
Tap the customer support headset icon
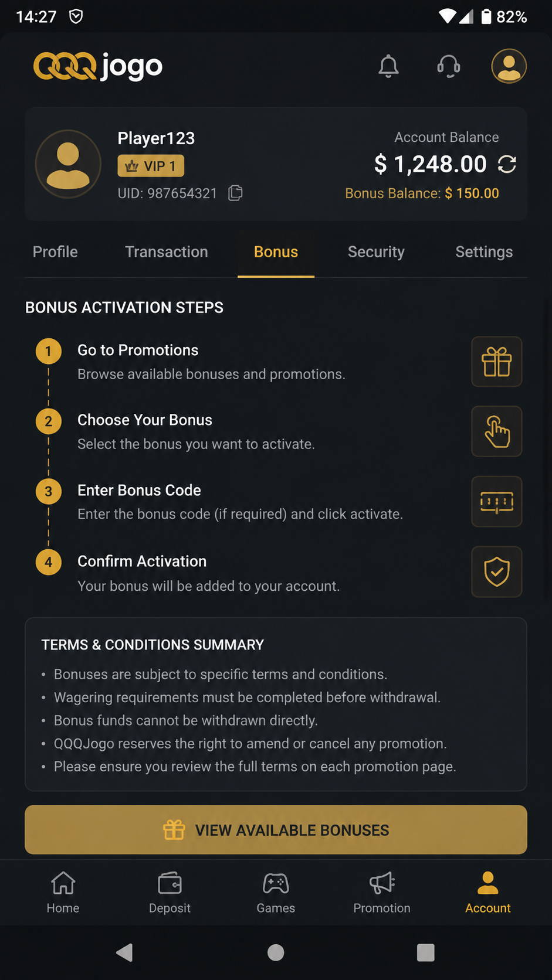click(449, 66)
